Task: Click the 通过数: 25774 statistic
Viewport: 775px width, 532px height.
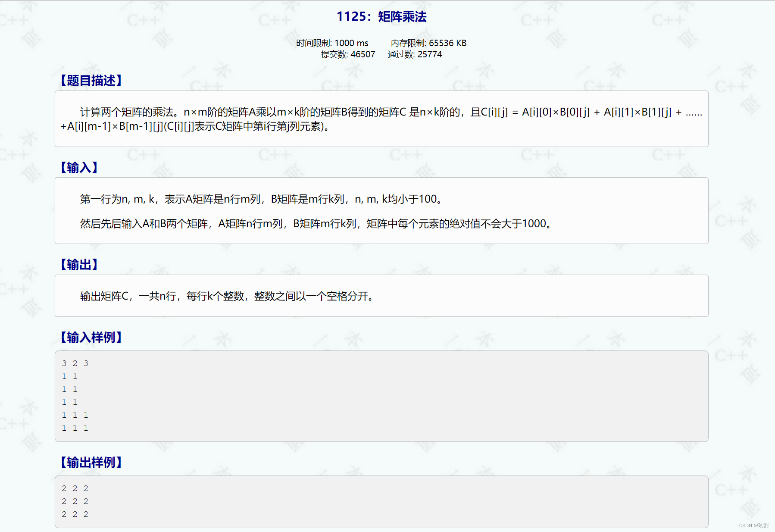Action: click(415, 54)
